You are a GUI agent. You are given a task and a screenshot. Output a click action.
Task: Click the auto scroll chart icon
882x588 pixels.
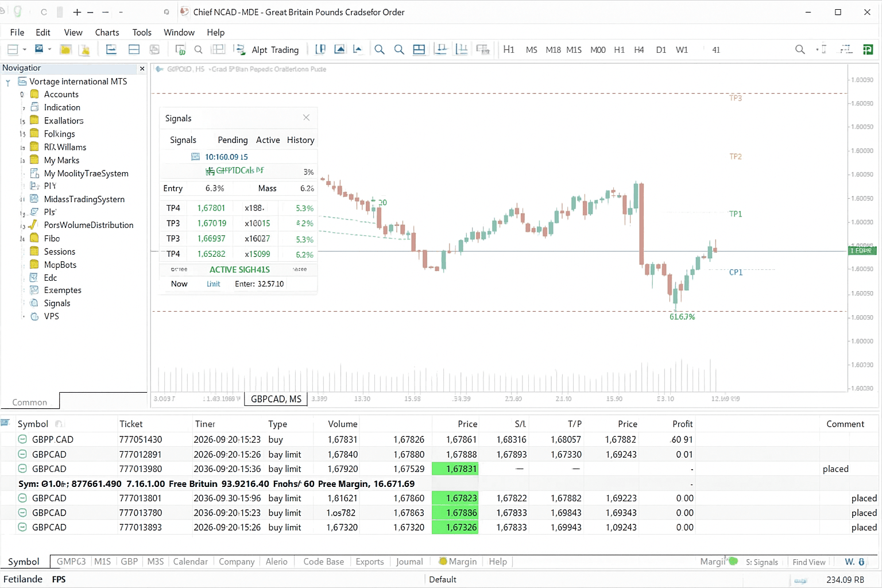click(x=441, y=49)
